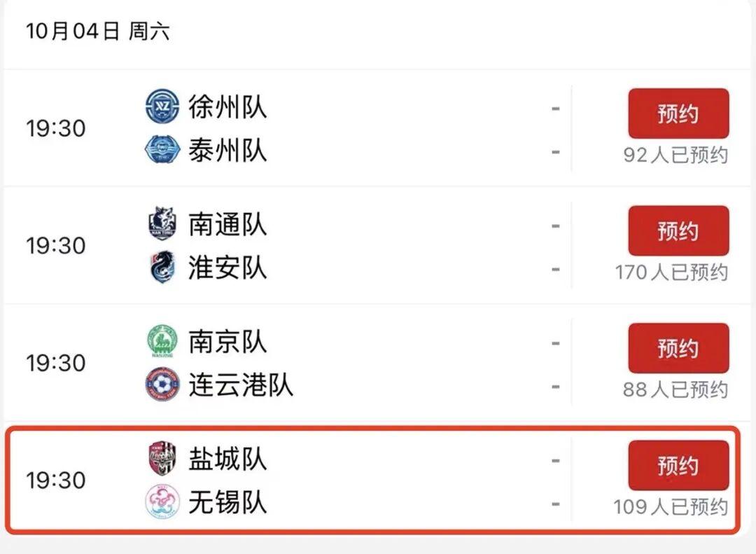Tap the 19:30 time of 南京队 match

(56, 363)
